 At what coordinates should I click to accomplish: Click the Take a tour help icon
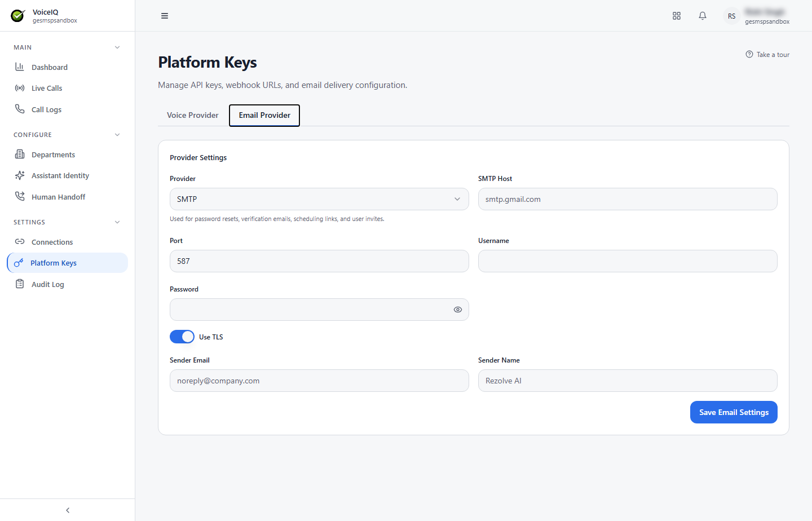[749, 55]
